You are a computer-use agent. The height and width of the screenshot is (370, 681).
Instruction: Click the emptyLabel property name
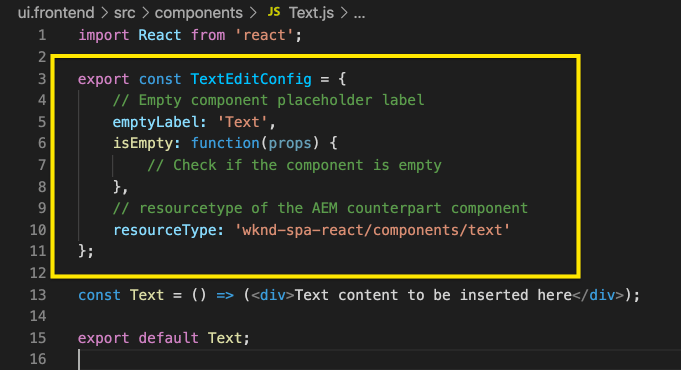[155, 122]
